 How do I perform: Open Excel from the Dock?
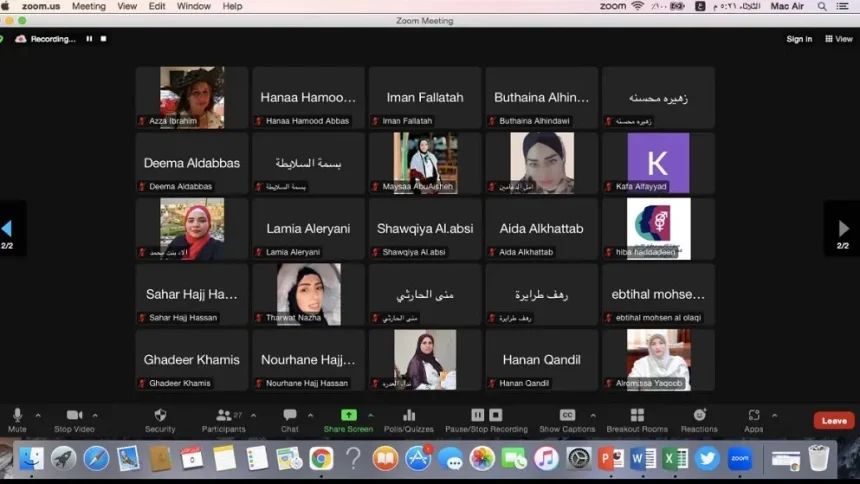pos(675,458)
